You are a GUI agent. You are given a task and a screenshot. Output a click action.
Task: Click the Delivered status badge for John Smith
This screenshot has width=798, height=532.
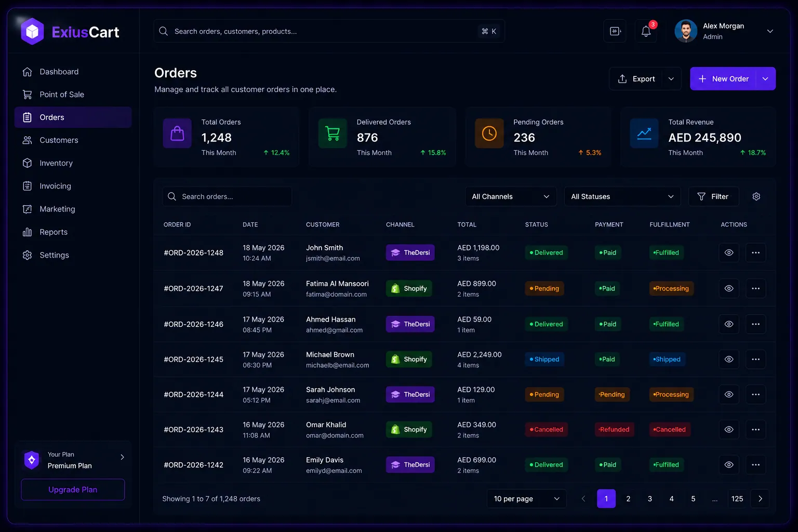pyautogui.click(x=546, y=252)
